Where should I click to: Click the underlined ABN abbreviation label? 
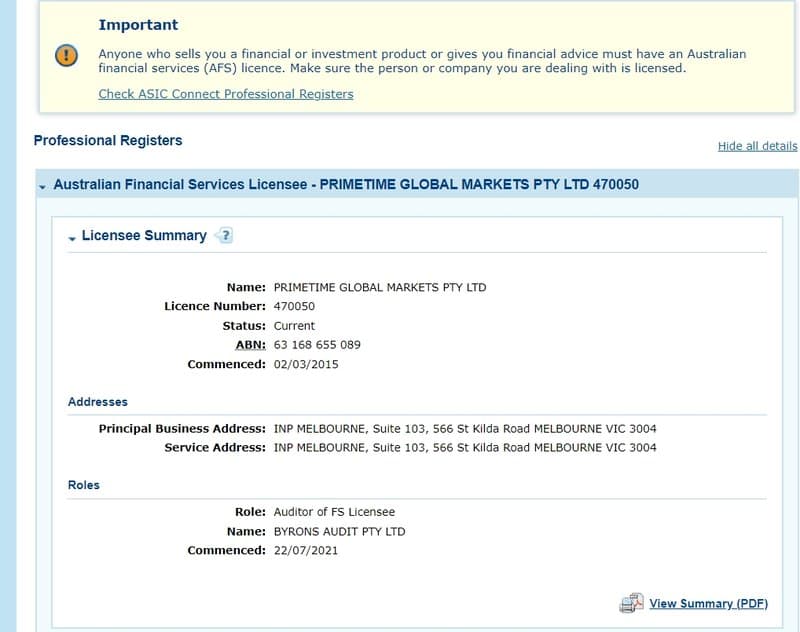pyautogui.click(x=250, y=345)
